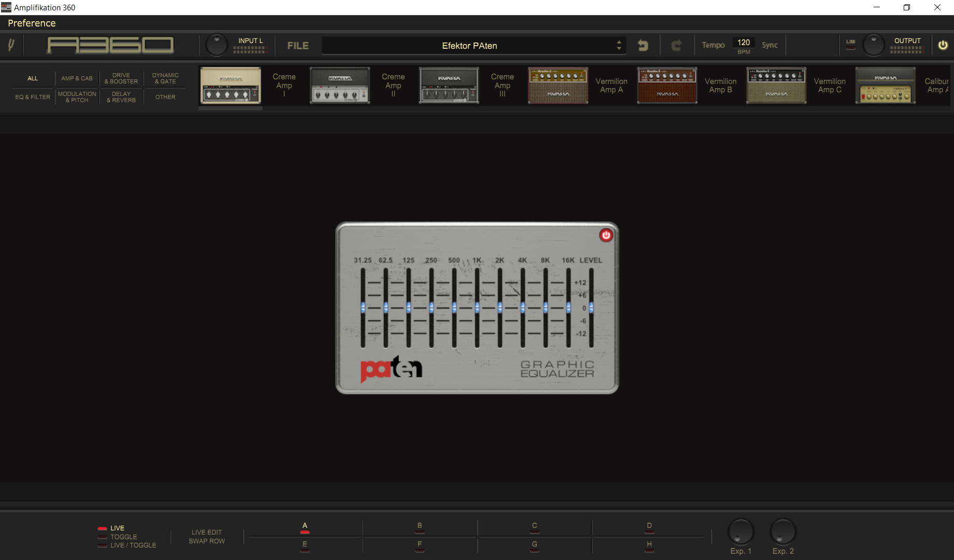Select footswitch G
This screenshot has width=954, height=560.
[x=534, y=546]
